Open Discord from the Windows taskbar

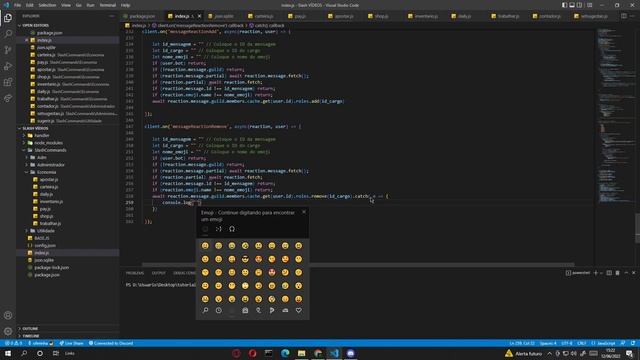351,353
